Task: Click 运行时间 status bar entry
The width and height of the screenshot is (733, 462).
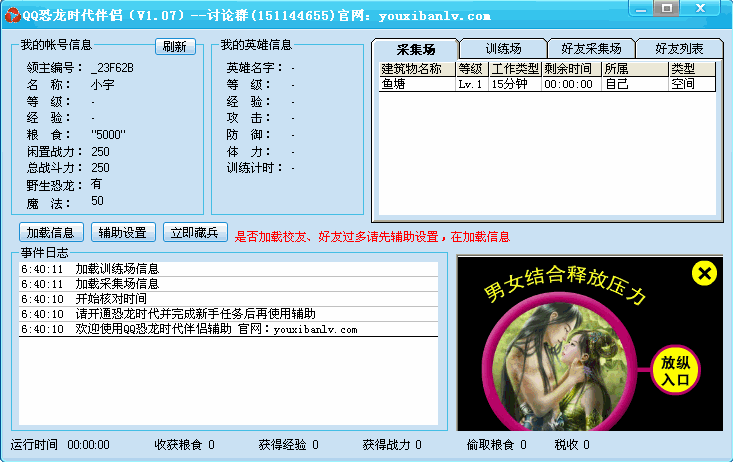Action: (x=60, y=444)
